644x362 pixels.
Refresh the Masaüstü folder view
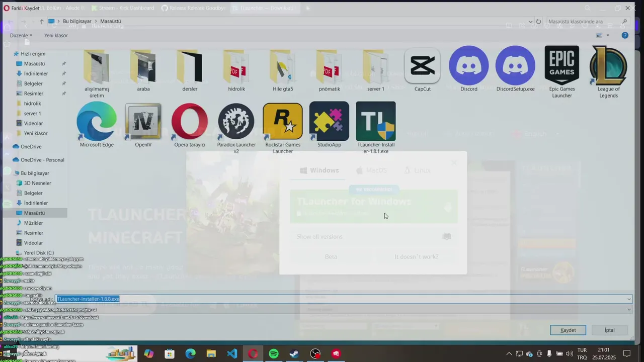538,22
